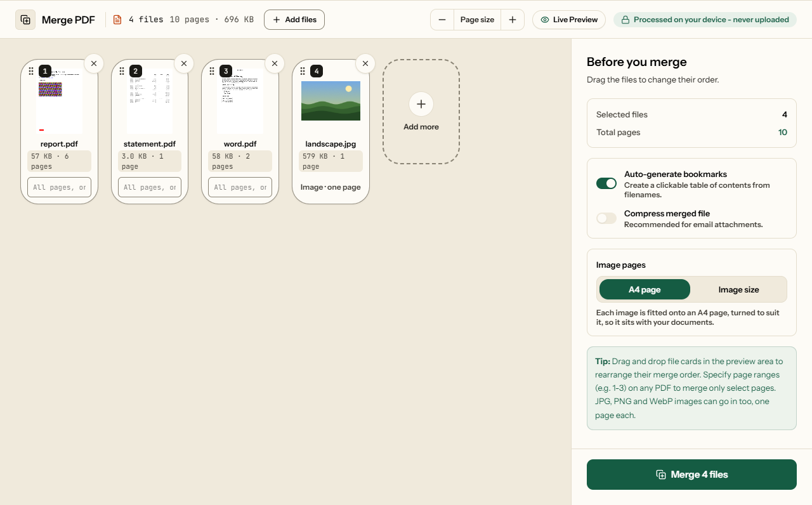
Task: Turn off Auto-generate bookmarks switch
Action: [606, 183]
